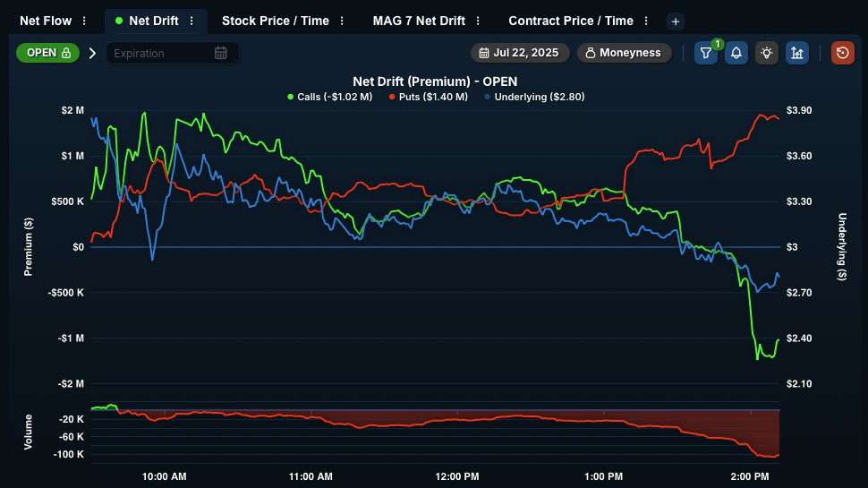Open the Moneyness filter
Screen dimensions: 868x488
[x=624, y=53]
